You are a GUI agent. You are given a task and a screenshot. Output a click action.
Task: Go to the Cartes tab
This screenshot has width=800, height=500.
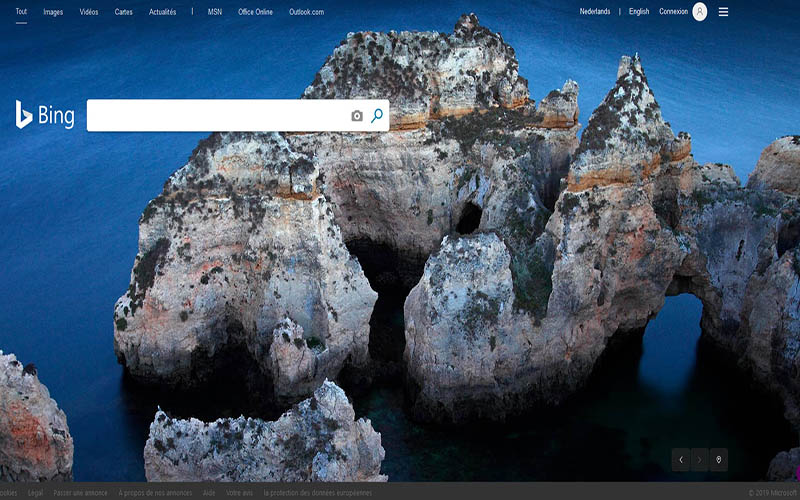tap(123, 12)
